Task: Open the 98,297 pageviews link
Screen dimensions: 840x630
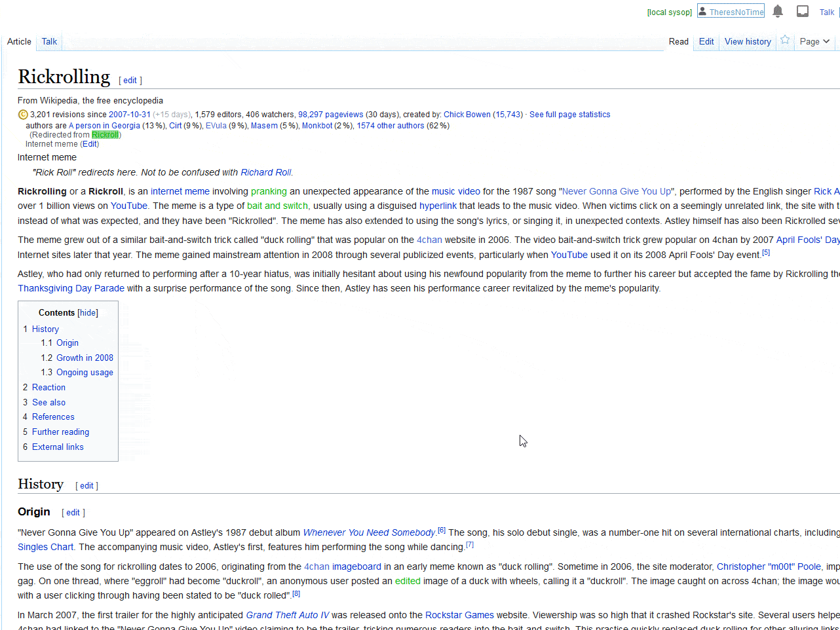Action: pyautogui.click(x=330, y=115)
